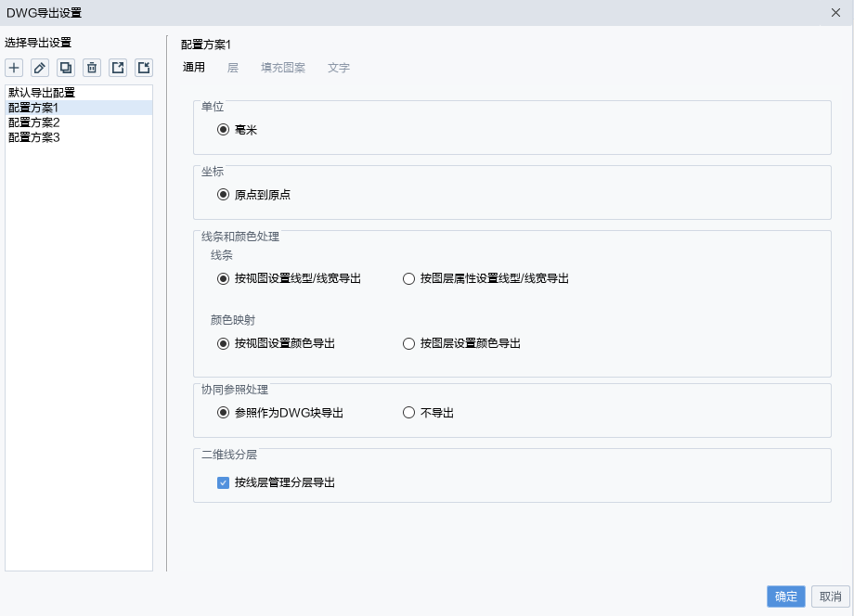This screenshot has height=616, width=854.
Task: Click the last icon in the configuration toolbar
Action: point(144,68)
